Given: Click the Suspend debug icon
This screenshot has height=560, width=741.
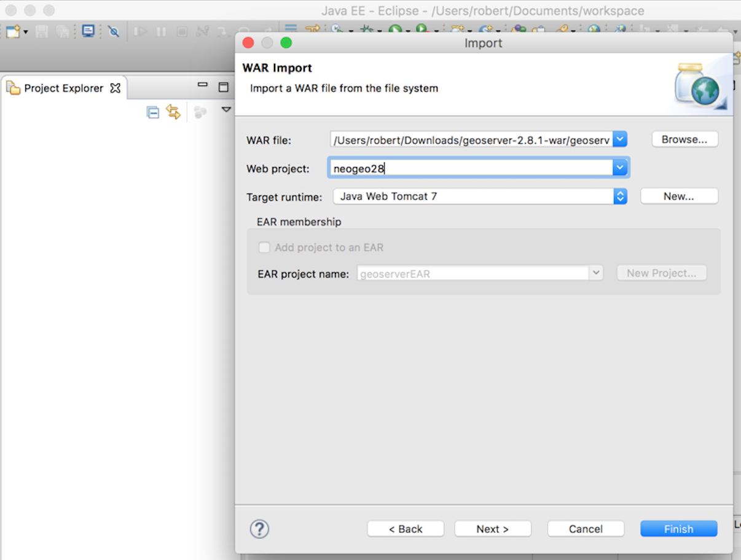Looking at the screenshot, I should coord(161,31).
